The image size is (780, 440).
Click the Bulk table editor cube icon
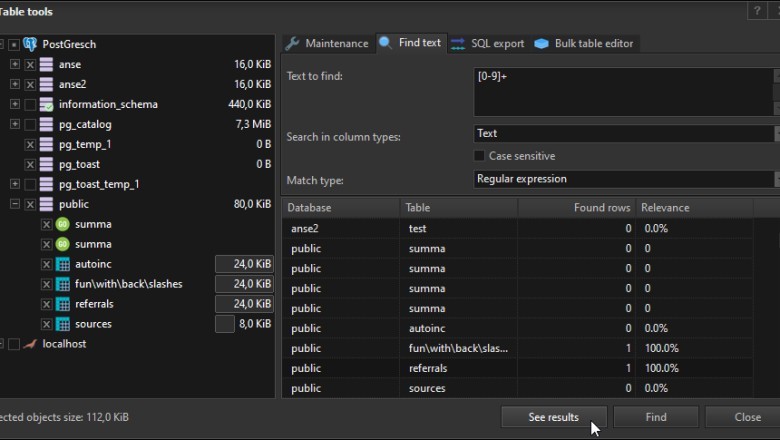click(541, 44)
